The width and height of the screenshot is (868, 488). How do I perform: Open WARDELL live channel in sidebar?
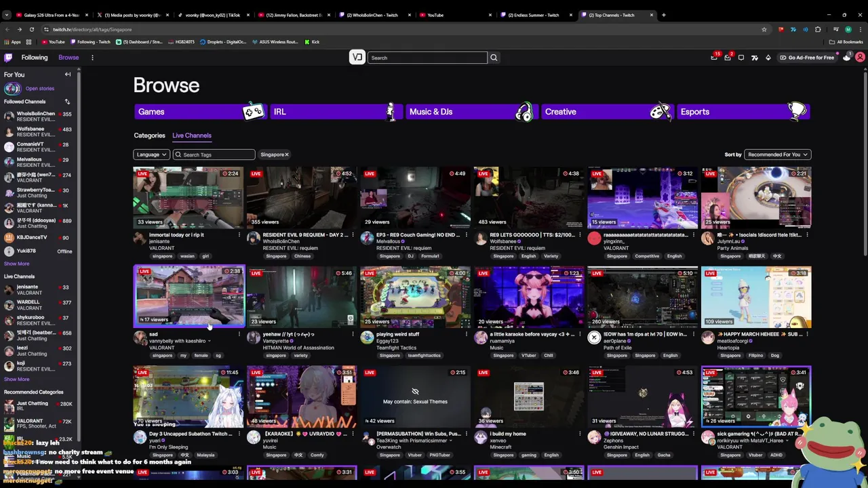(38, 304)
